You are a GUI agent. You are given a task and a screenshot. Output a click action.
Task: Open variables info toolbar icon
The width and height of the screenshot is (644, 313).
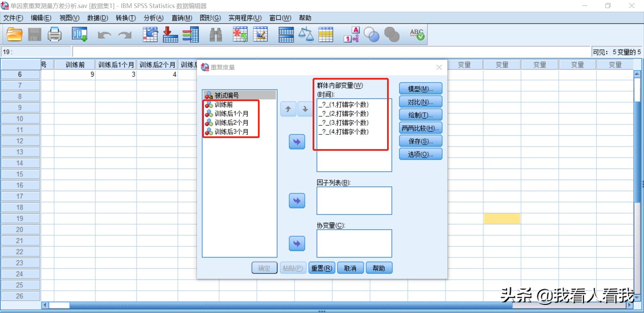click(x=191, y=35)
